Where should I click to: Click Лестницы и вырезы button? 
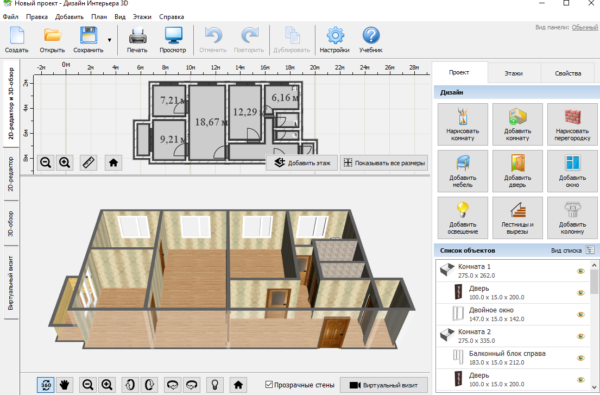tap(517, 218)
